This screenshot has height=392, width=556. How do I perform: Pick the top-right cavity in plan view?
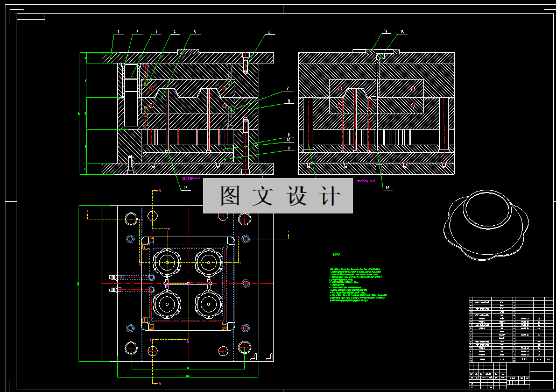tap(208, 263)
